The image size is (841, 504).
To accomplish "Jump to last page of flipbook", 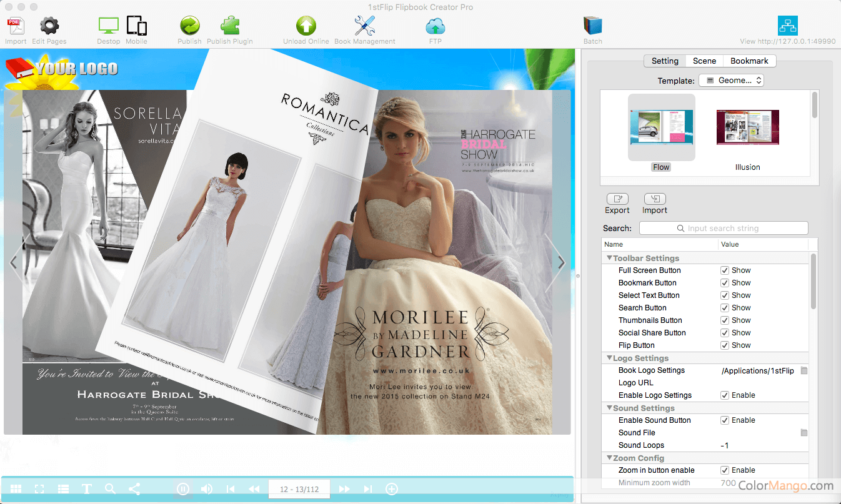I will click(368, 489).
